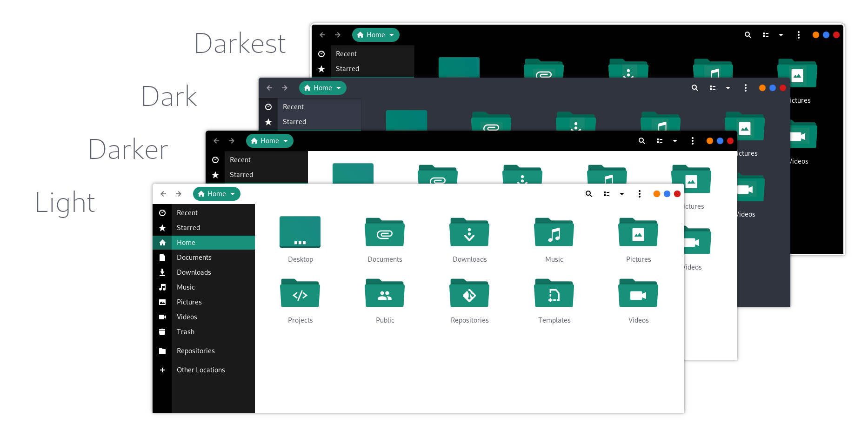The height and width of the screenshot is (436, 868).
Task: Go forward using arrow in Light window
Action: [x=179, y=194]
